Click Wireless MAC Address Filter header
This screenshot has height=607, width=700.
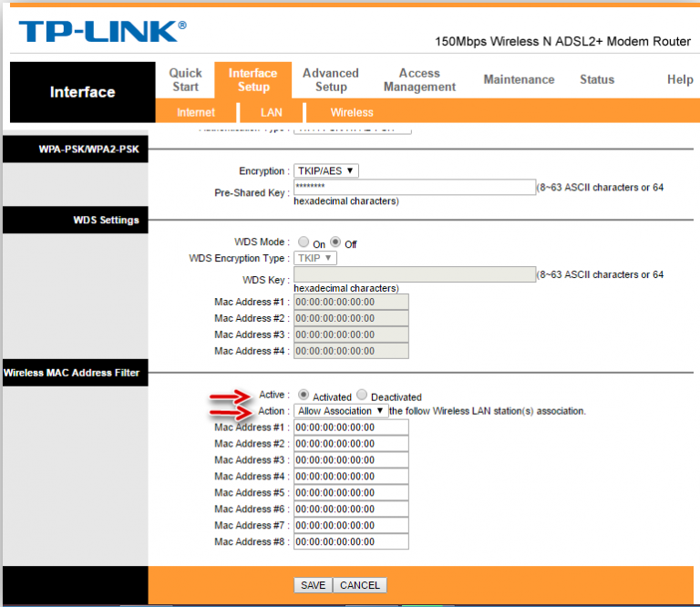76,373
